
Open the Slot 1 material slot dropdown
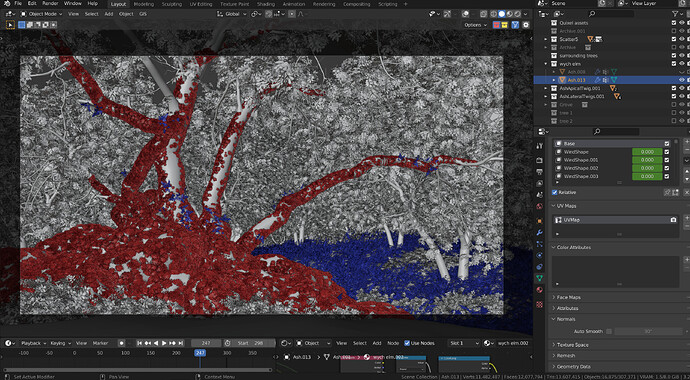point(464,343)
